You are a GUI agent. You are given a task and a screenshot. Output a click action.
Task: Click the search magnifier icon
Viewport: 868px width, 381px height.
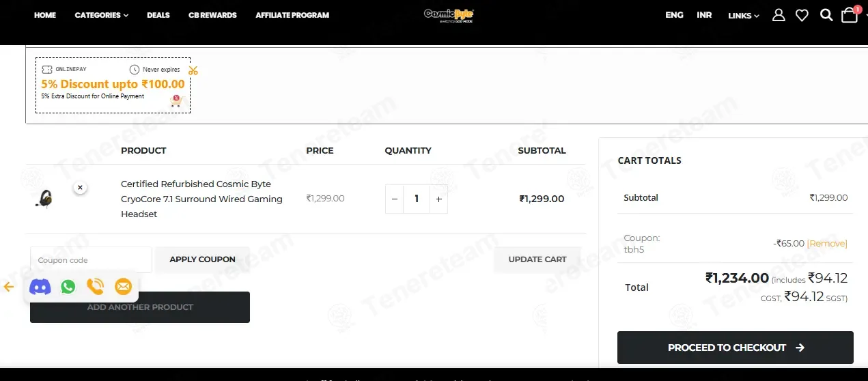(x=826, y=14)
